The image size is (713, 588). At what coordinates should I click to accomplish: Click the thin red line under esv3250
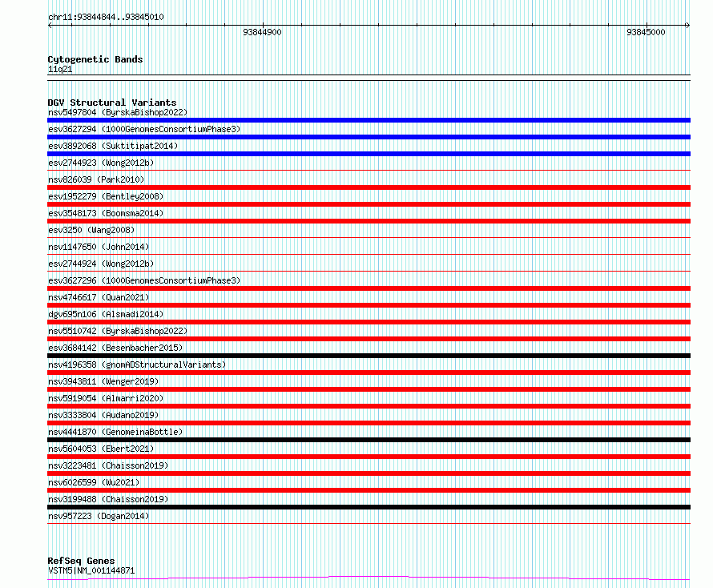pos(369,237)
